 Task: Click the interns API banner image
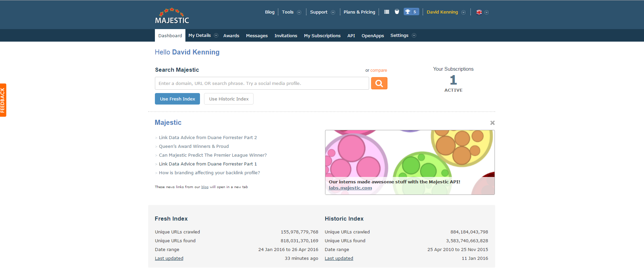tap(410, 162)
